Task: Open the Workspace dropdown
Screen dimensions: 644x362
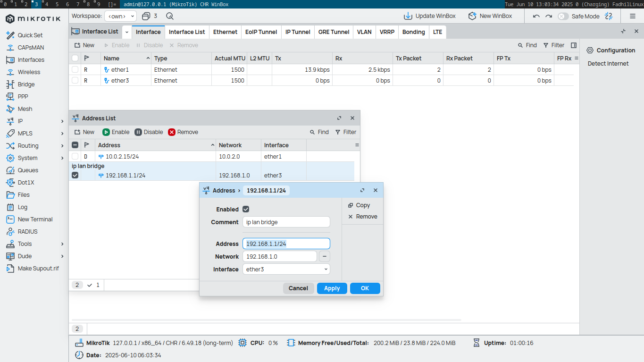Action: (x=120, y=16)
